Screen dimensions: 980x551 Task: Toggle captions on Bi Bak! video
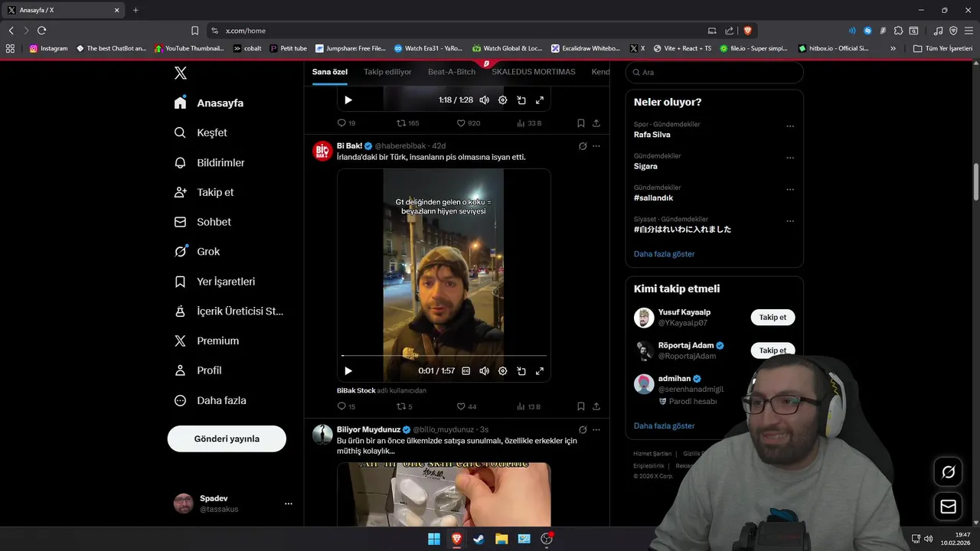pyautogui.click(x=465, y=370)
